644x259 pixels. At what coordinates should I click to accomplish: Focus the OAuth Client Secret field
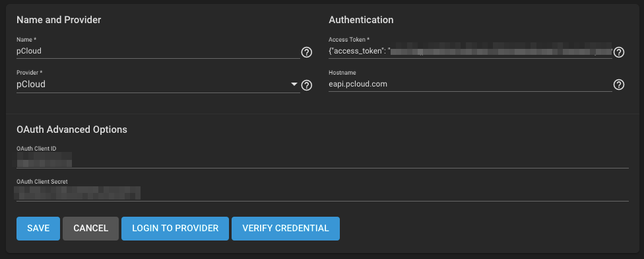tap(323, 193)
